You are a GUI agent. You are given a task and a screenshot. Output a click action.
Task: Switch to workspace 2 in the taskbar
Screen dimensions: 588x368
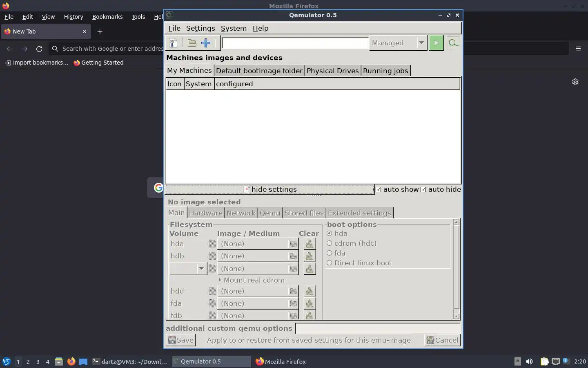[28, 361]
